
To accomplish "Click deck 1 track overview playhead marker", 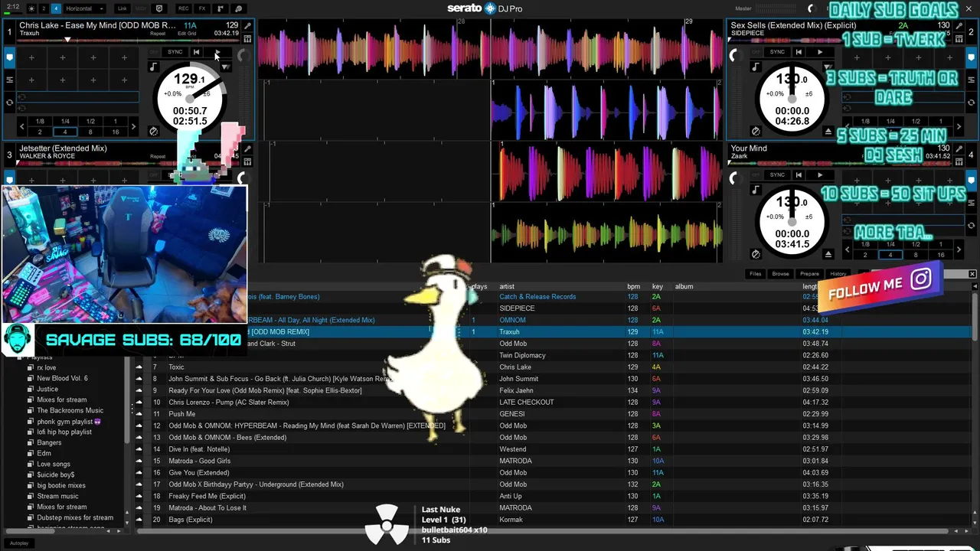I will coord(67,39).
